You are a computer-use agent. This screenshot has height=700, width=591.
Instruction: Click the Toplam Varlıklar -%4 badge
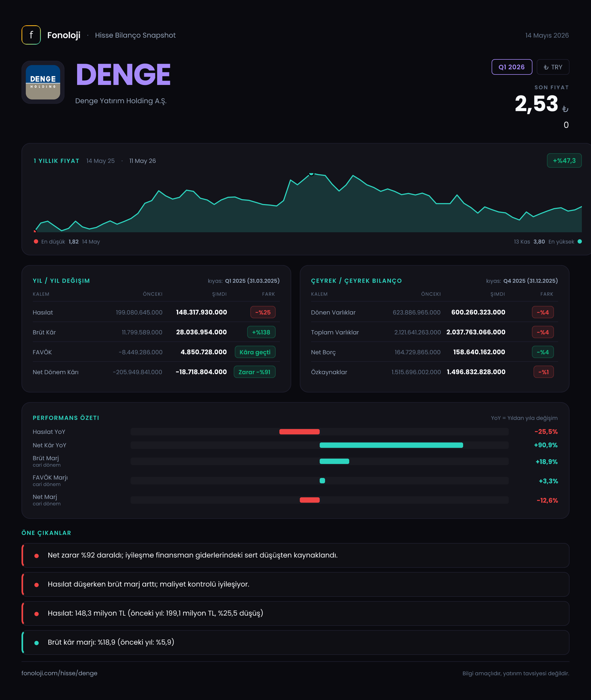click(x=543, y=332)
